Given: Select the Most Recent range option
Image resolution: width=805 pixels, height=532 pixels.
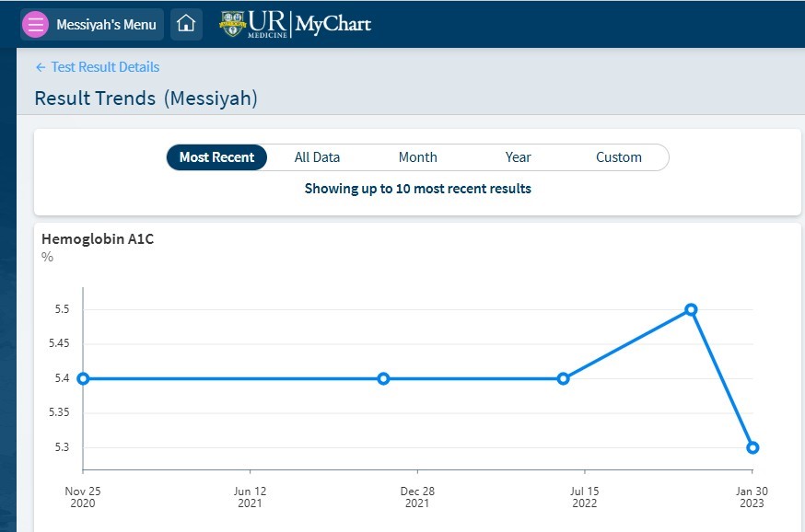Looking at the screenshot, I should pyautogui.click(x=216, y=157).
